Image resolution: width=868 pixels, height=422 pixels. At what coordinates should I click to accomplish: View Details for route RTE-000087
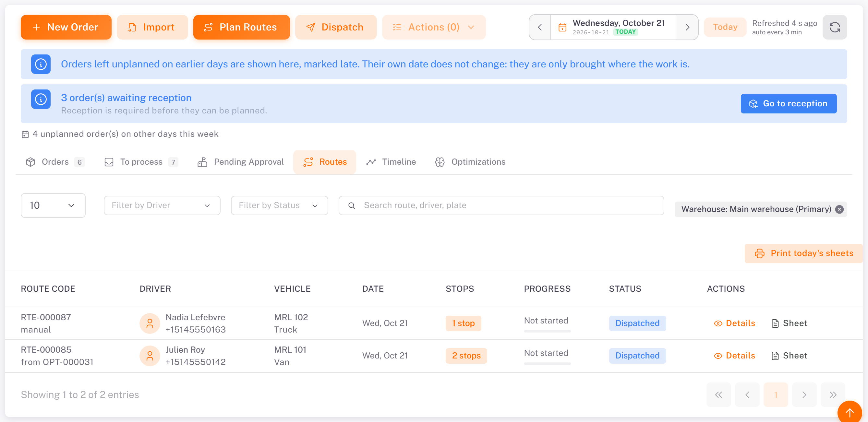(x=734, y=323)
